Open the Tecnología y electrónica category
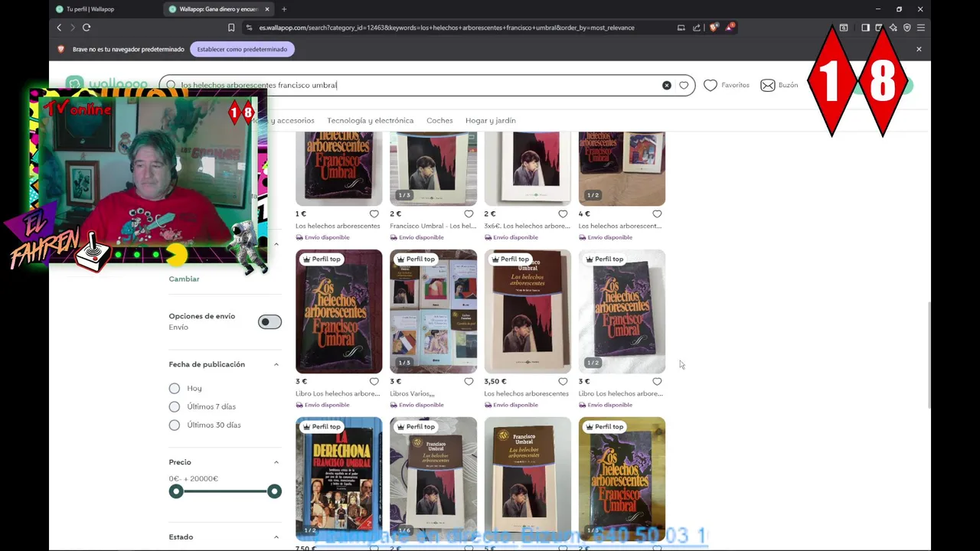 point(370,120)
